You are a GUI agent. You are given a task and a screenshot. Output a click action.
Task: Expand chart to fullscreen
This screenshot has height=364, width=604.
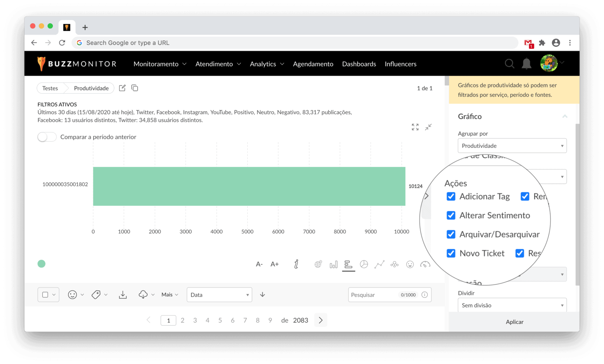[x=415, y=127]
